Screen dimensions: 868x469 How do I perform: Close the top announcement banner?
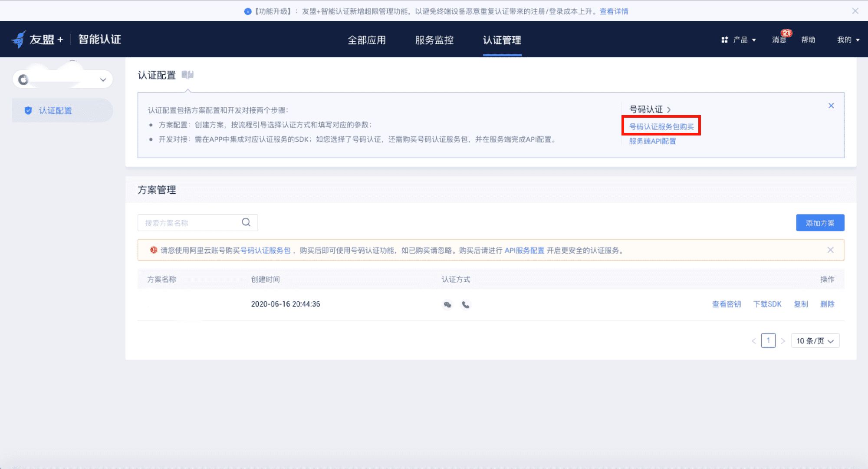click(855, 11)
